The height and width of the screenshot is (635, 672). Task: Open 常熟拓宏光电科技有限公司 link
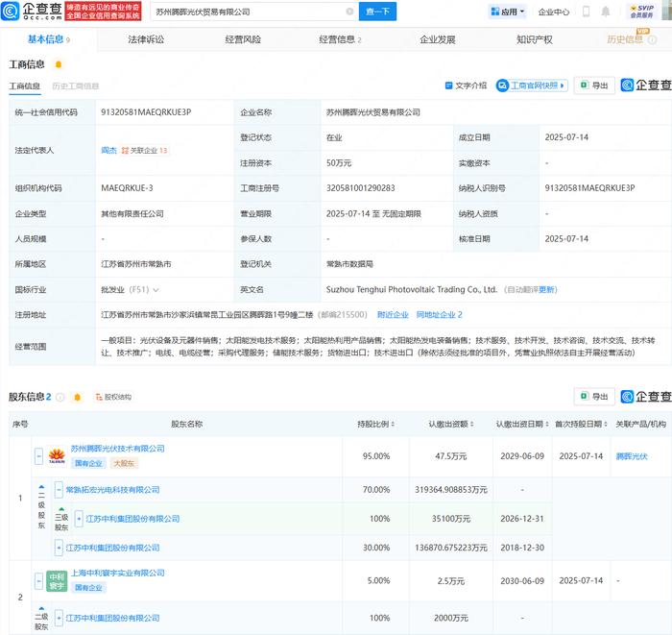[112, 490]
